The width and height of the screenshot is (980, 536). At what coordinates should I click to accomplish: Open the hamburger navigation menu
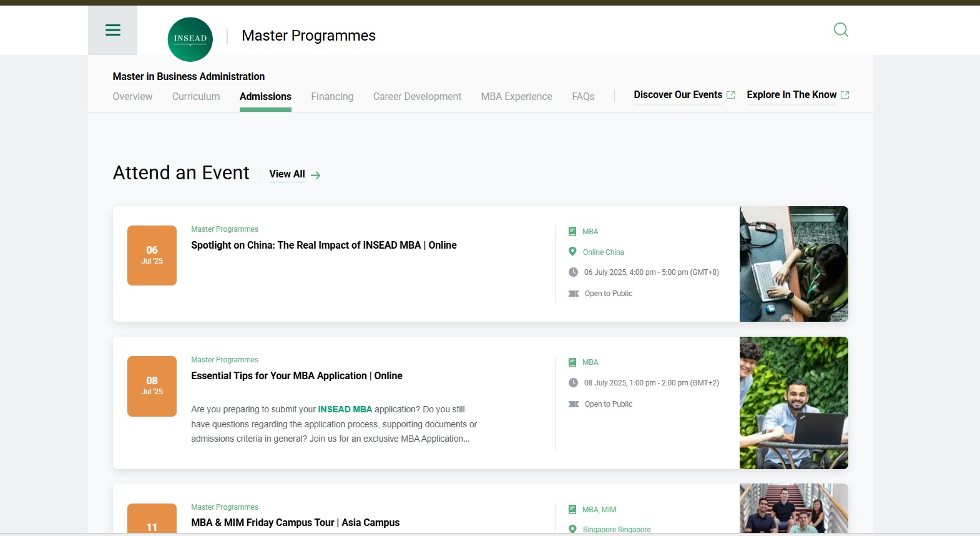coord(112,30)
